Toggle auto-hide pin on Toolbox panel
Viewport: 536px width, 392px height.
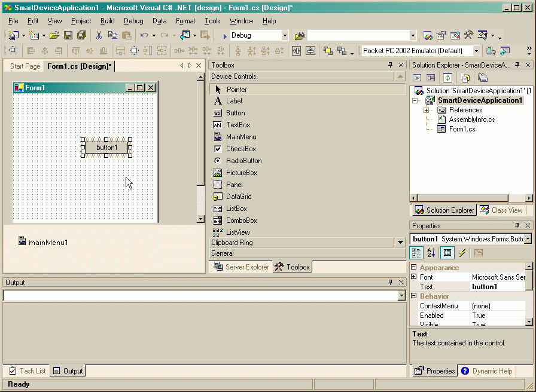[390, 65]
